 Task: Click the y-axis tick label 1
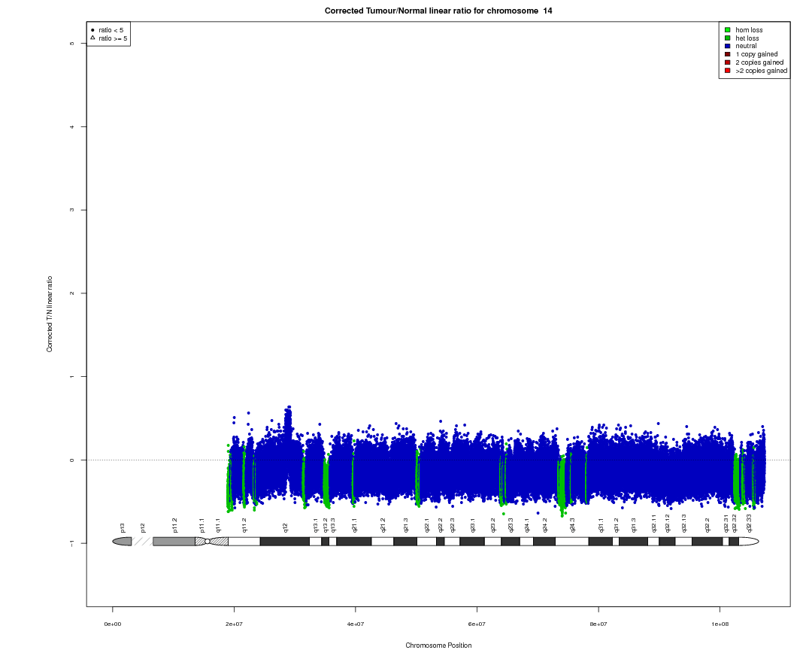click(x=71, y=377)
